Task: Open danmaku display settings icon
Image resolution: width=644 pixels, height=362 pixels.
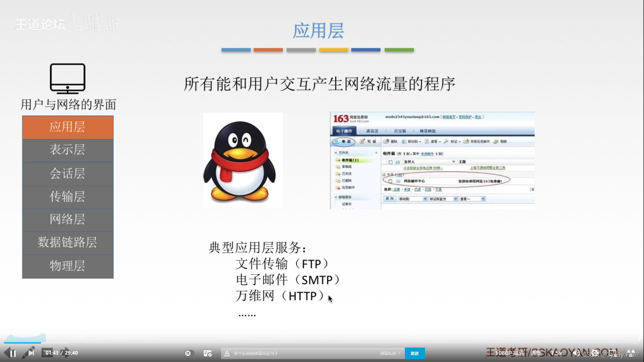Action: [208, 353]
